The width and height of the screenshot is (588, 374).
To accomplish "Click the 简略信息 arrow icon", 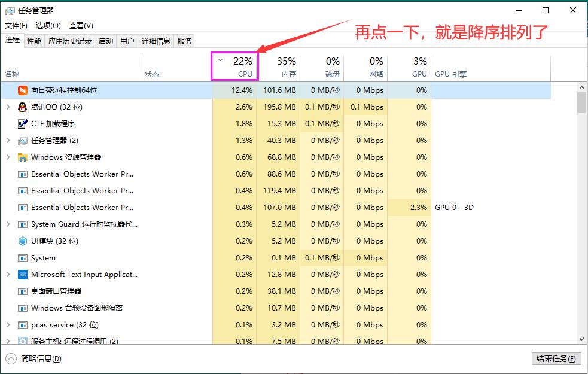I will (x=11, y=358).
